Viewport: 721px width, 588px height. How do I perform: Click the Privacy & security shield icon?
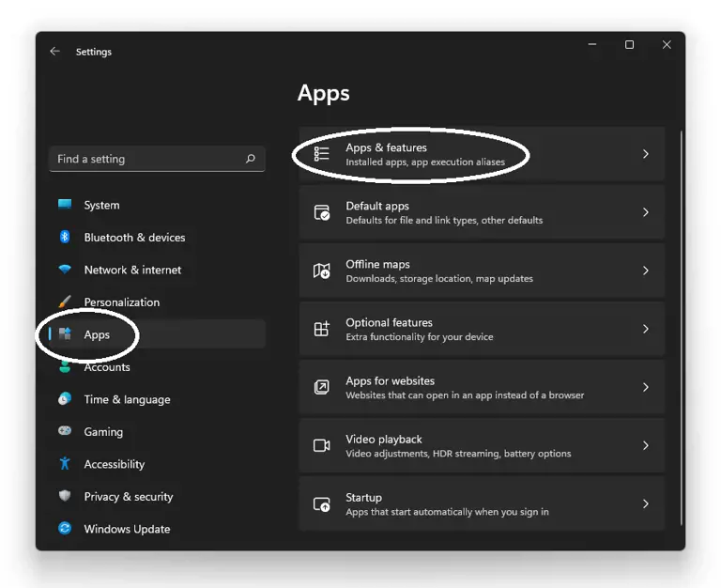pos(65,497)
